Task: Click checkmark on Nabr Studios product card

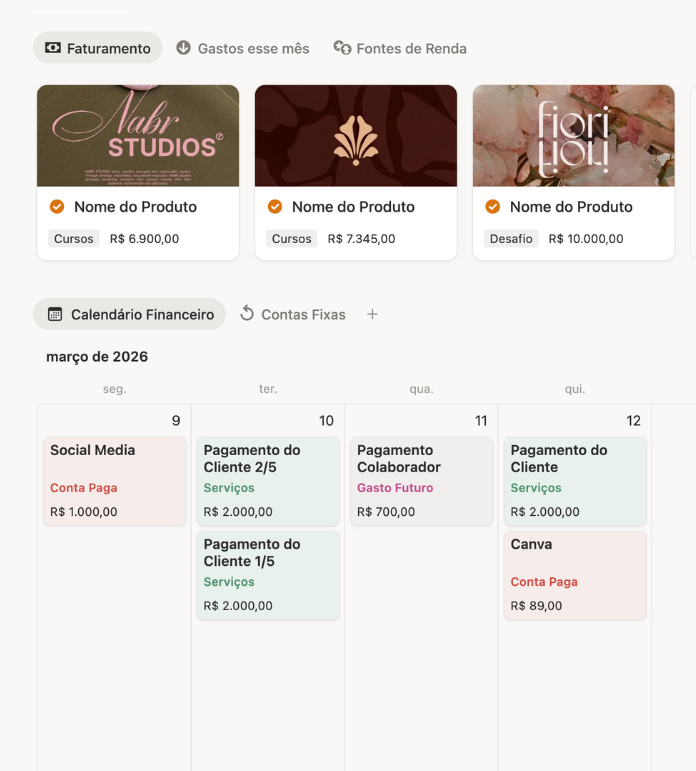Action: tap(57, 207)
